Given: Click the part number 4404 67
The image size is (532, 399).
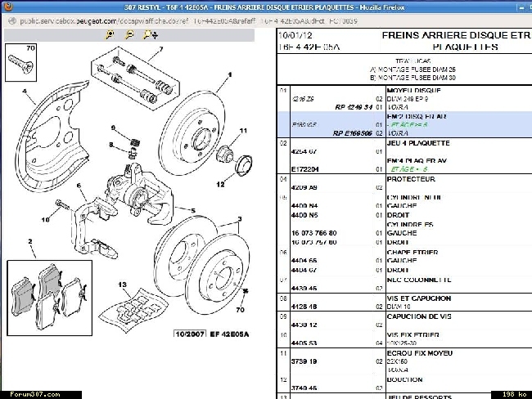Looking at the screenshot, I should [x=304, y=270].
